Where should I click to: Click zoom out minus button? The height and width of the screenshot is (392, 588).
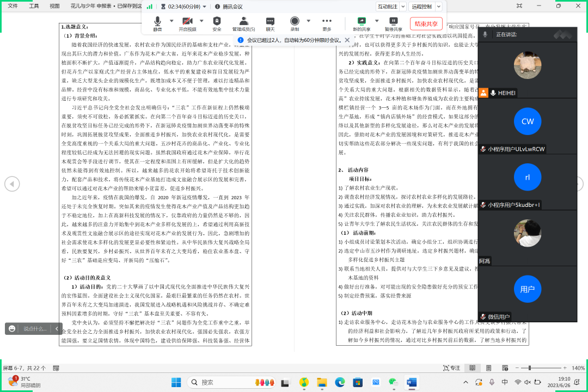pos(517,368)
